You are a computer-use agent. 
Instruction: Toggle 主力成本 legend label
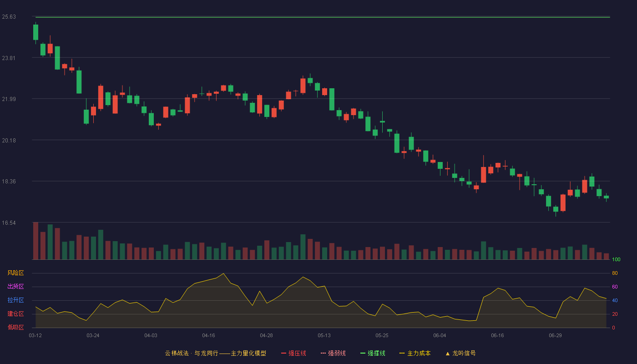click(419, 353)
